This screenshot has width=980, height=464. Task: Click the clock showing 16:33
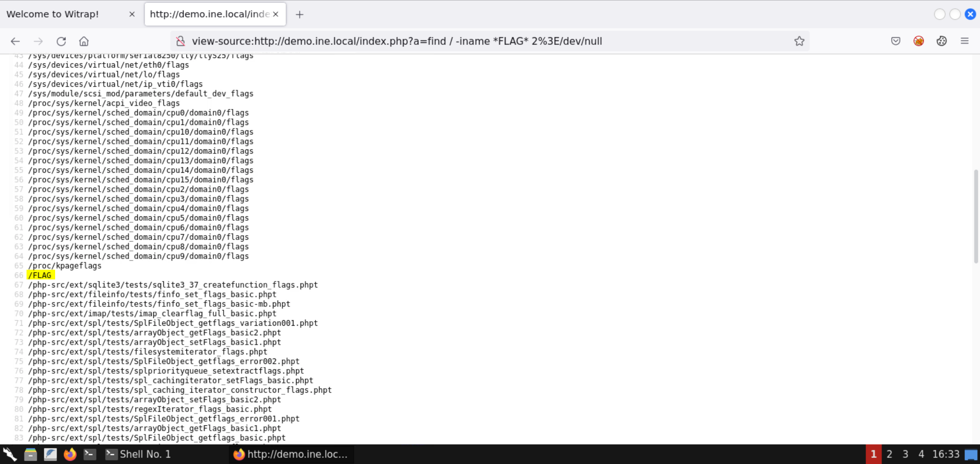pyautogui.click(x=946, y=454)
